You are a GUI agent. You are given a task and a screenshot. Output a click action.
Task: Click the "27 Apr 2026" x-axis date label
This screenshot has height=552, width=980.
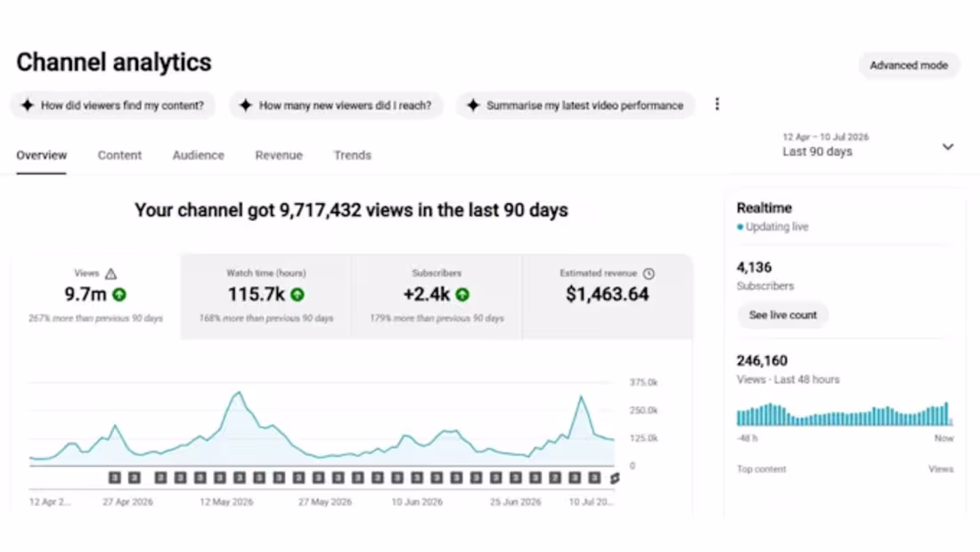127,502
